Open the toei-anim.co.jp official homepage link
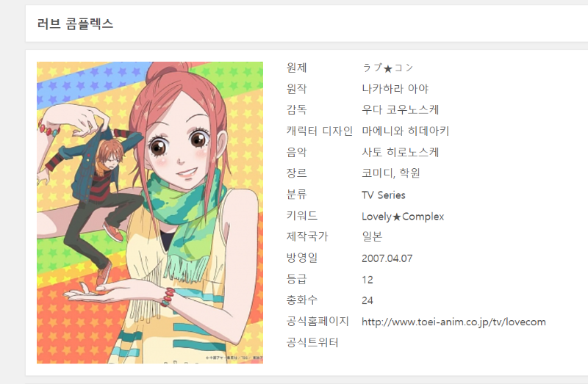588x384 pixels. 453,322
